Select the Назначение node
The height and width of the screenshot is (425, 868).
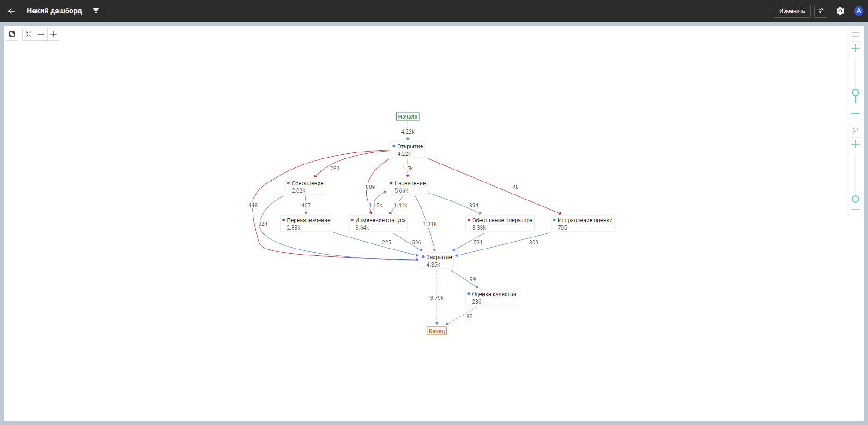(408, 187)
